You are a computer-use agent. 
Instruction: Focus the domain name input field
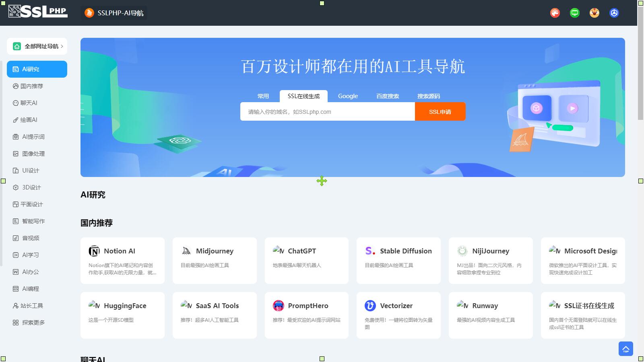coord(328,111)
